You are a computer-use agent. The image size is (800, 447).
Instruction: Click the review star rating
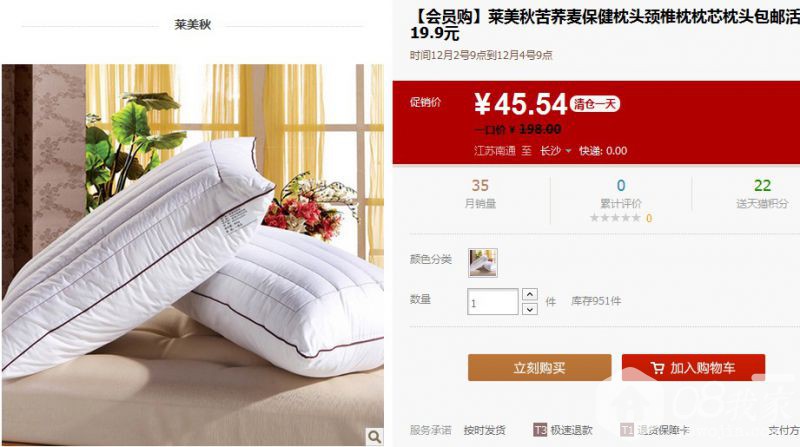click(x=615, y=218)
